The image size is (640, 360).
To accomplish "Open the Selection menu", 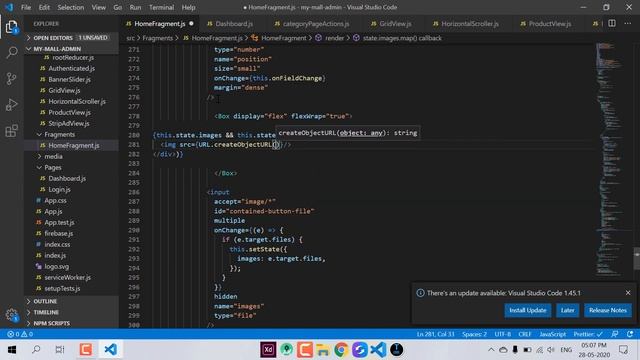I will point(71,7).
